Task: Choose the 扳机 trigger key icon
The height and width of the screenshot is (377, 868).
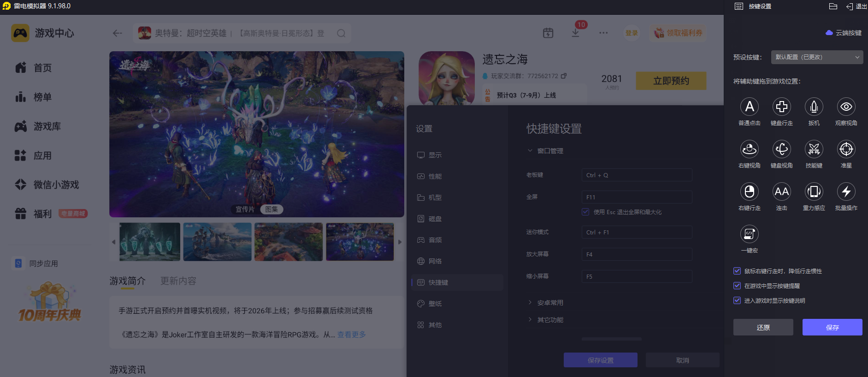Action: (814, 107)
